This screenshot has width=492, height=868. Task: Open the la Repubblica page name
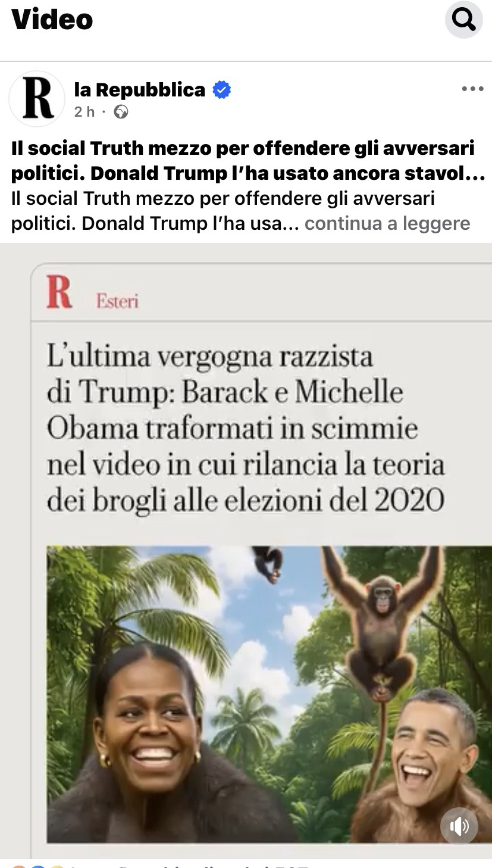139,90
